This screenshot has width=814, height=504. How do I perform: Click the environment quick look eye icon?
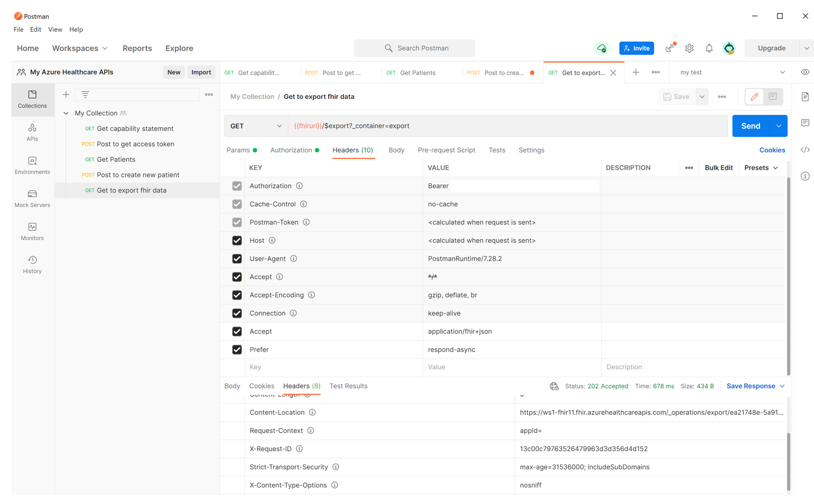point(805,73)
